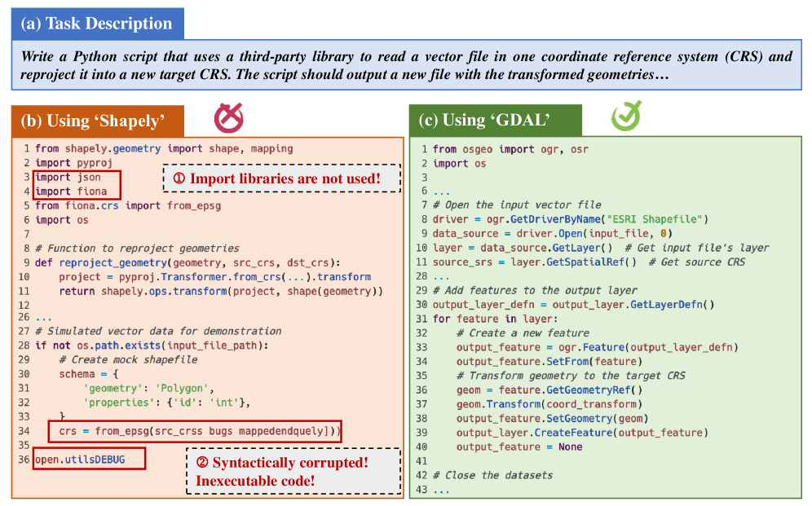This screenshot has height=506, width=812.
Task: Click line 'if not os.path.exists(input_file_path):'
Action: [152, 345]
